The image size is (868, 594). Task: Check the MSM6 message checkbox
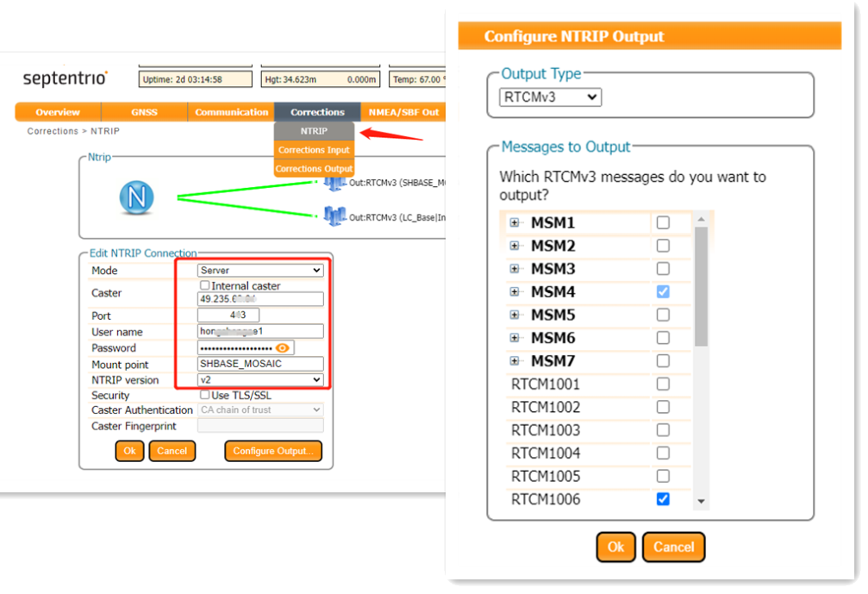(663, 338)
